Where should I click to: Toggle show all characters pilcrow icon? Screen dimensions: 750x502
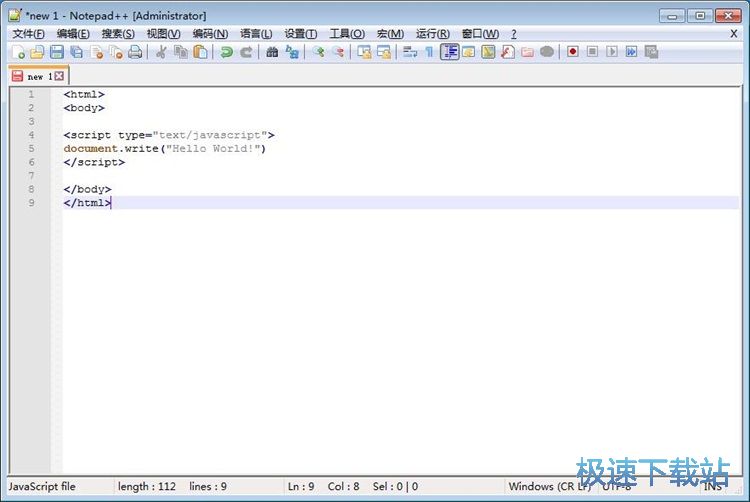[429, 52]
